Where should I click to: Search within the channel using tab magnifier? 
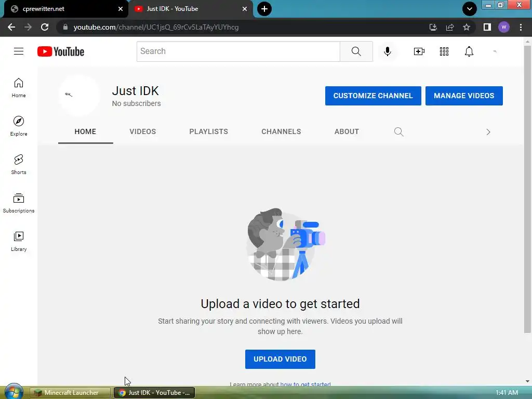point(398,131)
